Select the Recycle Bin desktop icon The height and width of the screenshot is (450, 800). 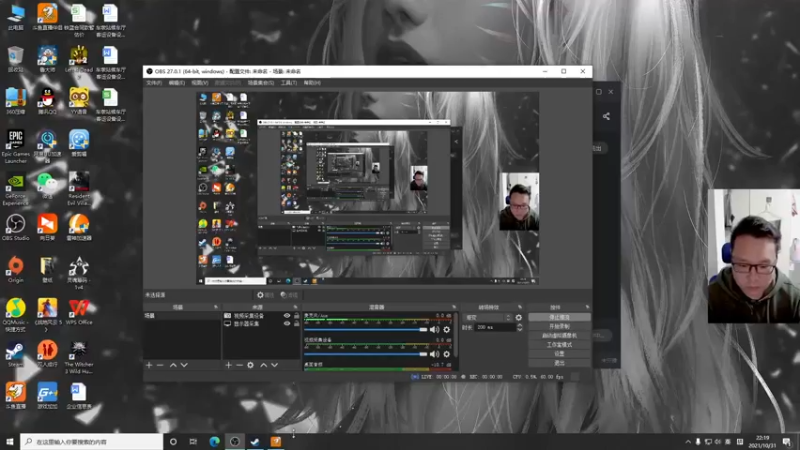15,59
